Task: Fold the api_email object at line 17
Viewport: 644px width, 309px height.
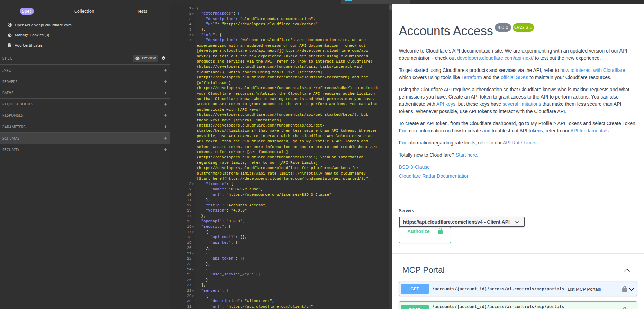Action: coord(193,232)
